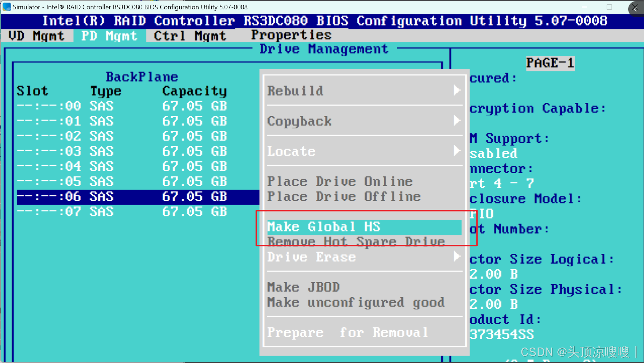Select drive slot 03 row
644x363 pixels.
click(138, 151)
